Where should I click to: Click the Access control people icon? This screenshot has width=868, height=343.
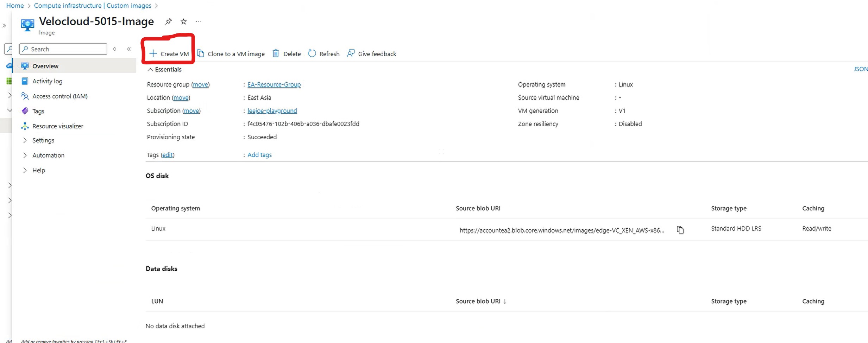point(25,96)
